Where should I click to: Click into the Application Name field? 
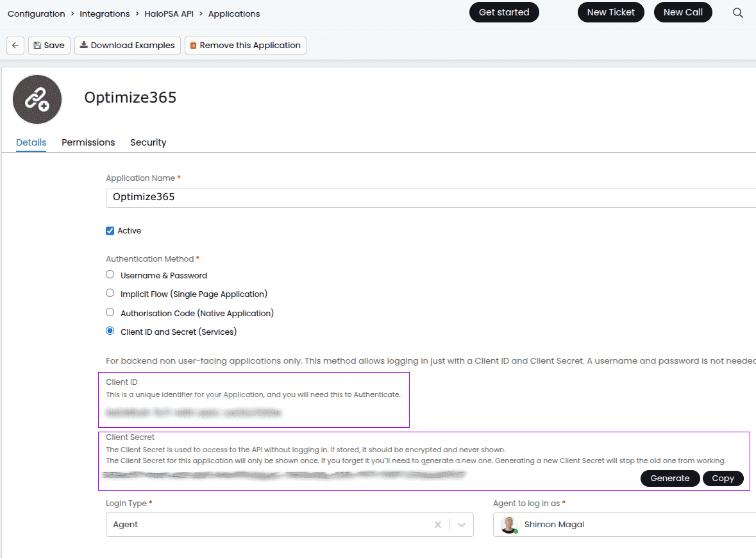click(430, 198)
